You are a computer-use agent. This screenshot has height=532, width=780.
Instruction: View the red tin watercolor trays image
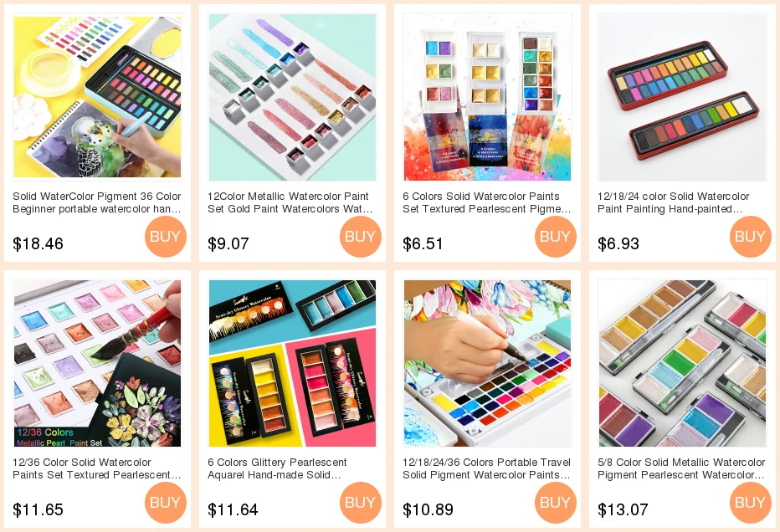coord(683,97)
